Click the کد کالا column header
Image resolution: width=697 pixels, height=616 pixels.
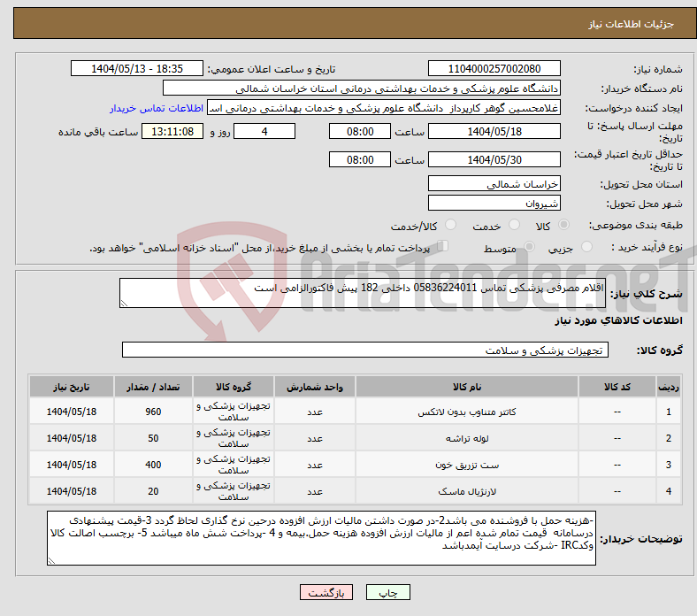(x=617, y=387)
